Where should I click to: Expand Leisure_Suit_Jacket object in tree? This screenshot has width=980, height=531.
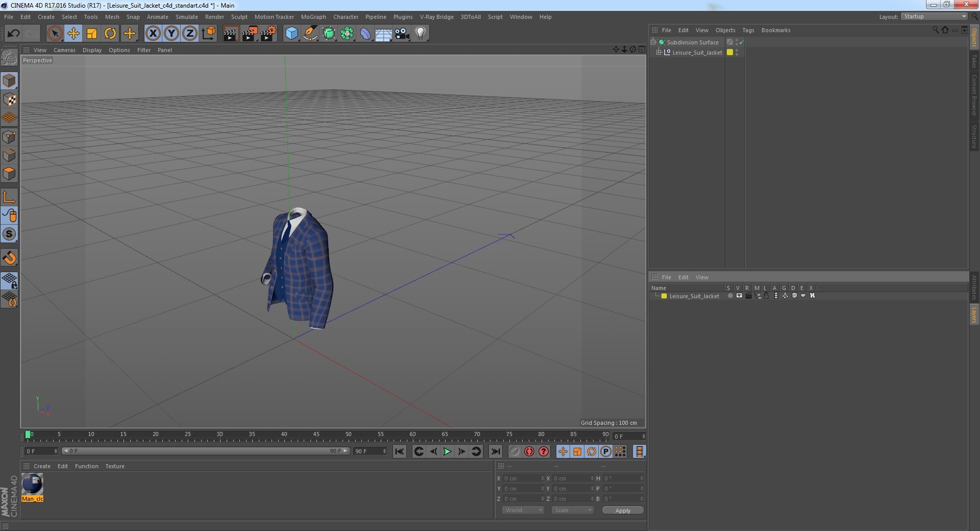pos(658,52)
